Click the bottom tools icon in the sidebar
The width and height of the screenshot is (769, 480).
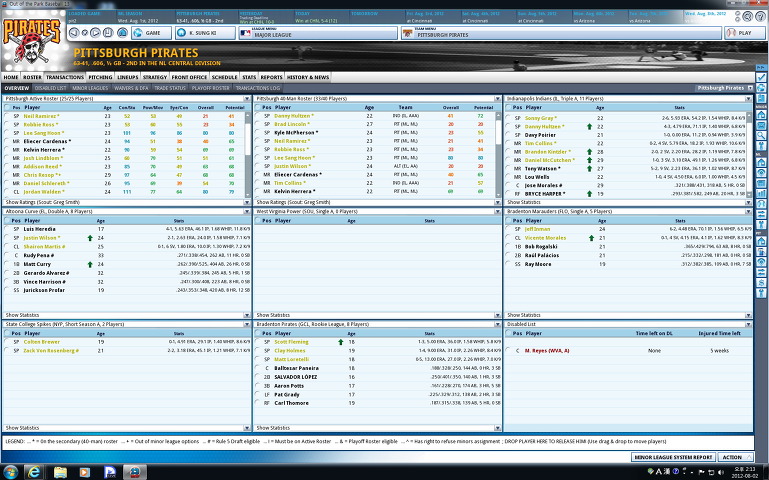tap(761, 293)
